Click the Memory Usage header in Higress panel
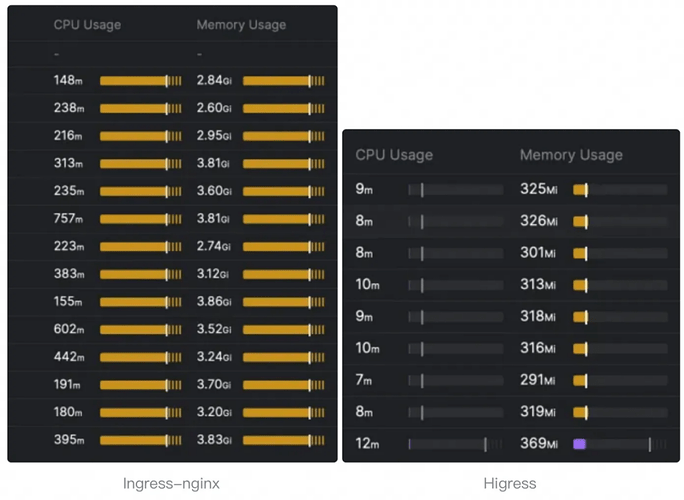The width and height of the screenshot is (684, 500). pos(571,155)
